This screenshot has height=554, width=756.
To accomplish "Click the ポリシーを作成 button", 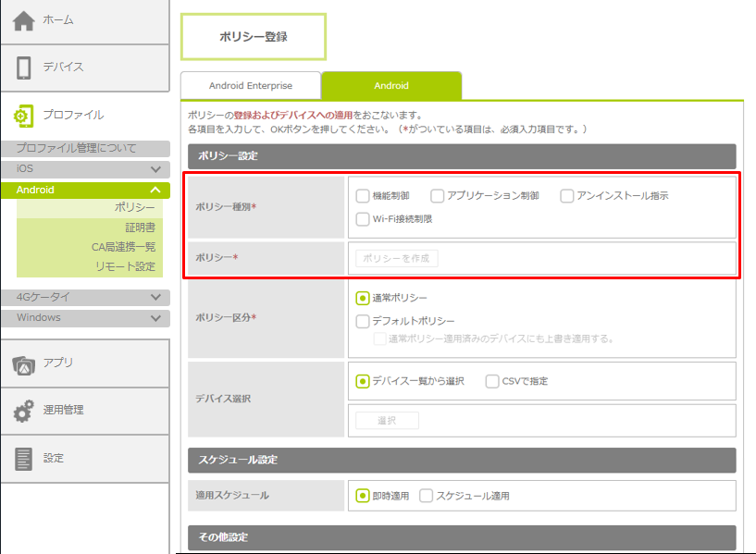I will click(396, 259).
